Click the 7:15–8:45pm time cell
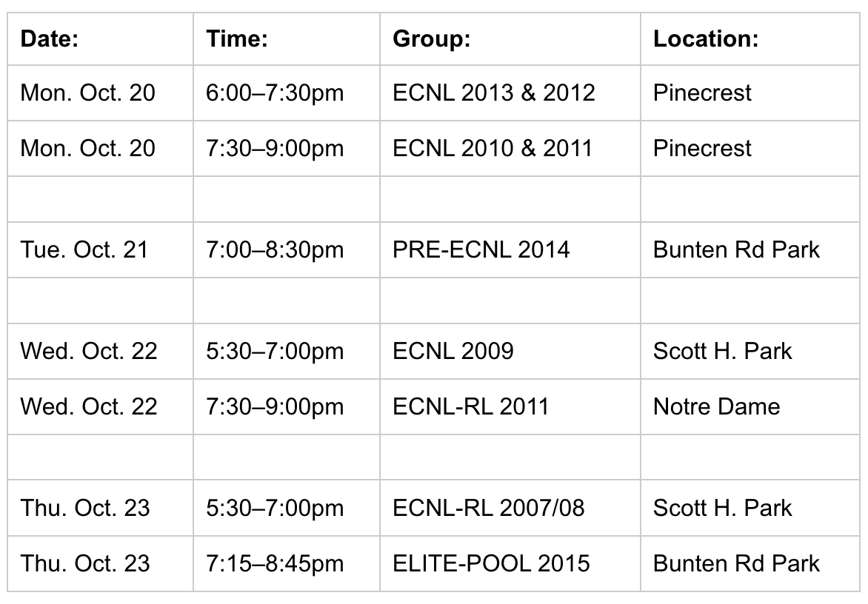 pos(275,563)
